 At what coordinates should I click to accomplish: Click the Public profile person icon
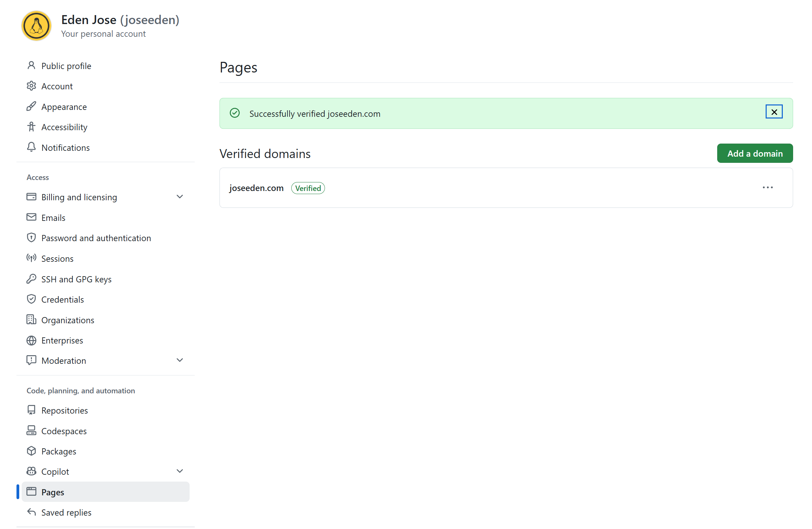[x=31, y=66]
